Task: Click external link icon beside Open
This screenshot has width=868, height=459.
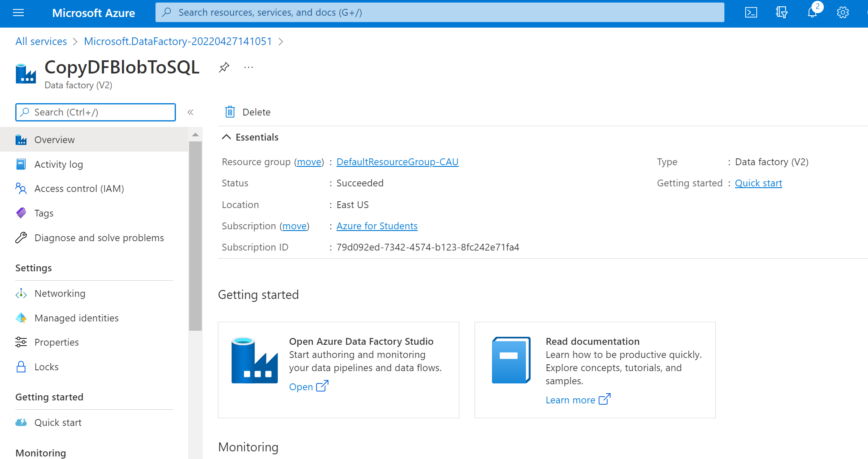Action: (x=322, y=386)
